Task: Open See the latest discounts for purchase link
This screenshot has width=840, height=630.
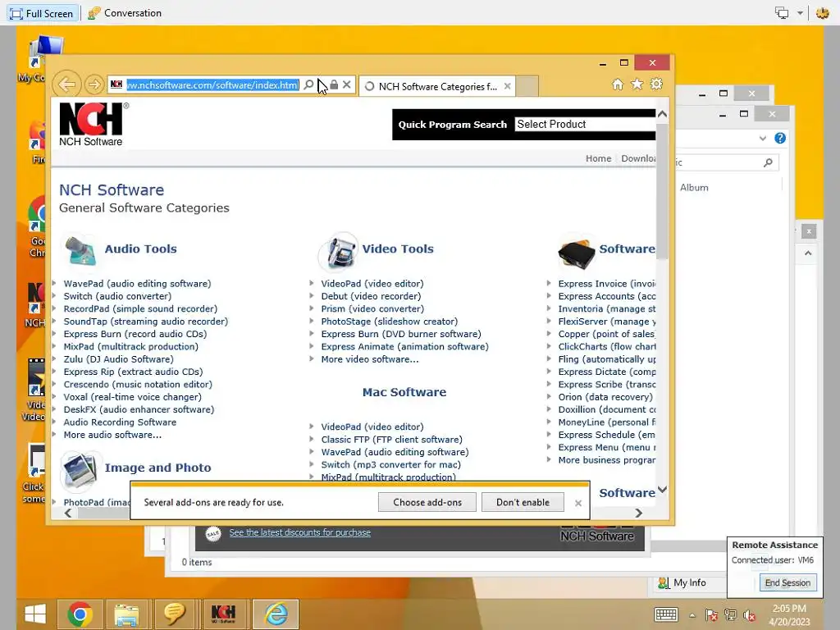Action: 300,532
